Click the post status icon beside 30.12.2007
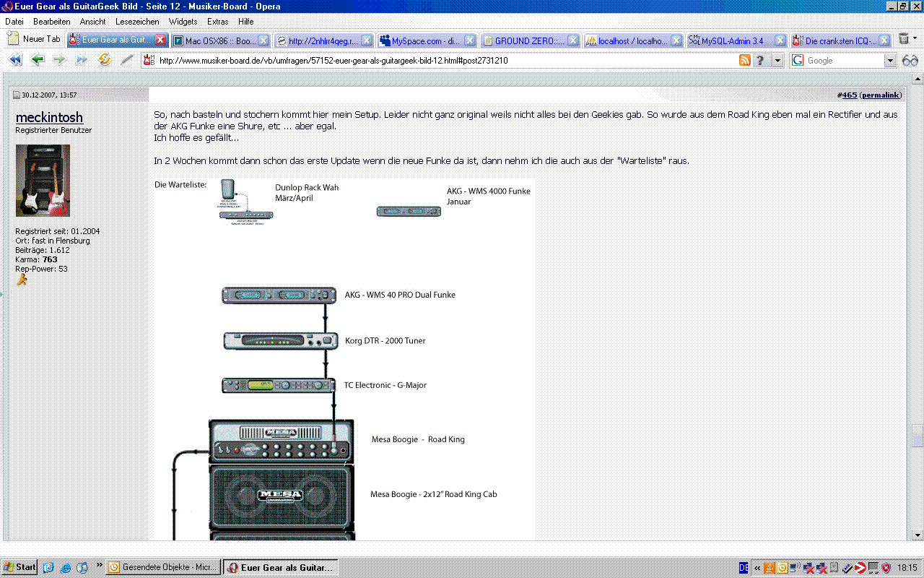Screen dimensions: 924x578 pos(17,95)
